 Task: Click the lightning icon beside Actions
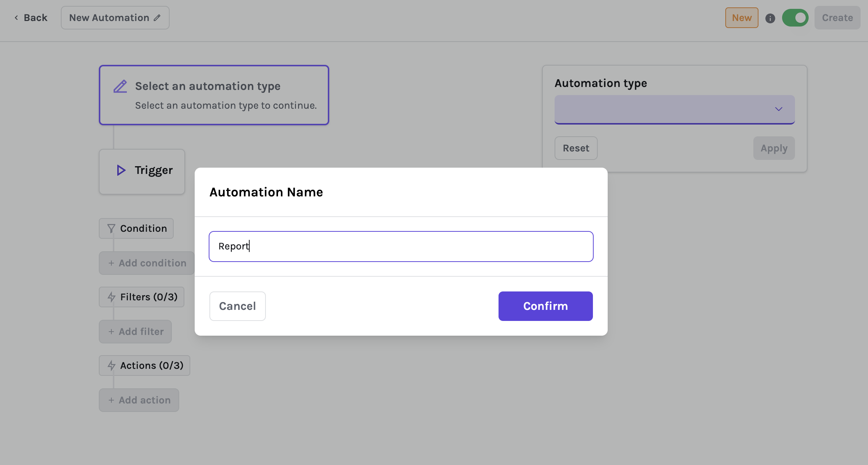pyautogui.click(x=111, y=366)
